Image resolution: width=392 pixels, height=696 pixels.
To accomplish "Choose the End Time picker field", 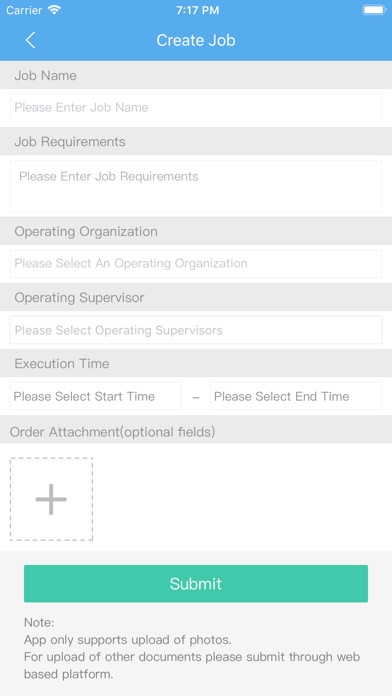I will [296, 396].
